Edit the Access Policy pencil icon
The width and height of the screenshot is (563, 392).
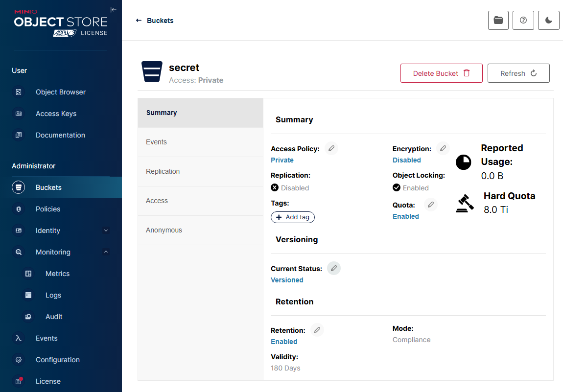331,148
